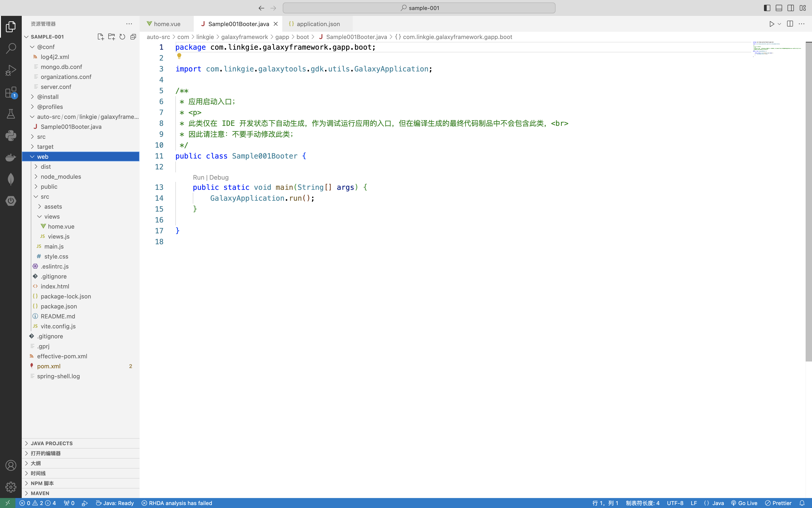Image resolution: width=812 pixels, height=508 pixels.
Task: Expand the @install folder
Action: 80,97
